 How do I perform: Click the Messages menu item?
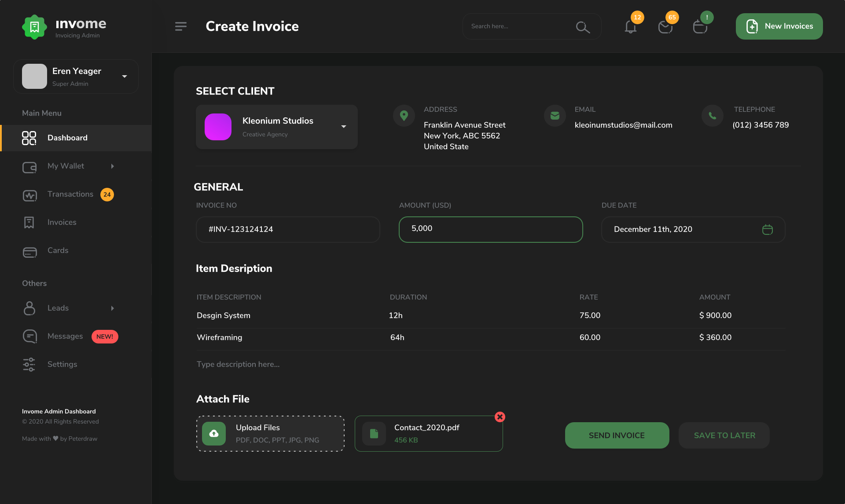pyautogui.click(x=65, y=336)
